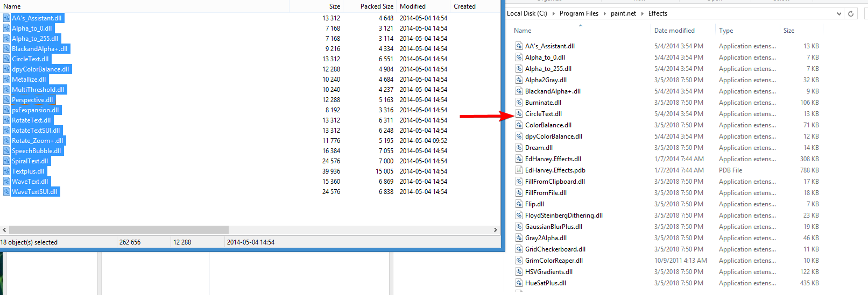868x295 pixels.
Task: Click left arrow of archive horizontal scrollbar
Action: (x=4, y=229)
